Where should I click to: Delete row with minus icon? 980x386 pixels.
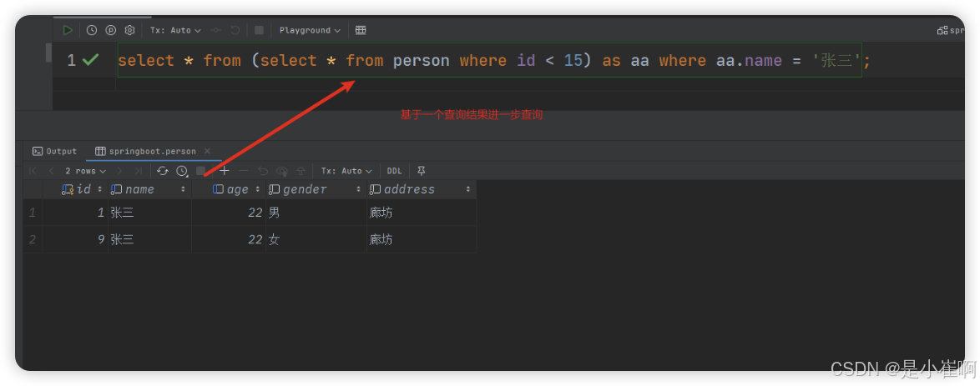[x=244, y=171]
